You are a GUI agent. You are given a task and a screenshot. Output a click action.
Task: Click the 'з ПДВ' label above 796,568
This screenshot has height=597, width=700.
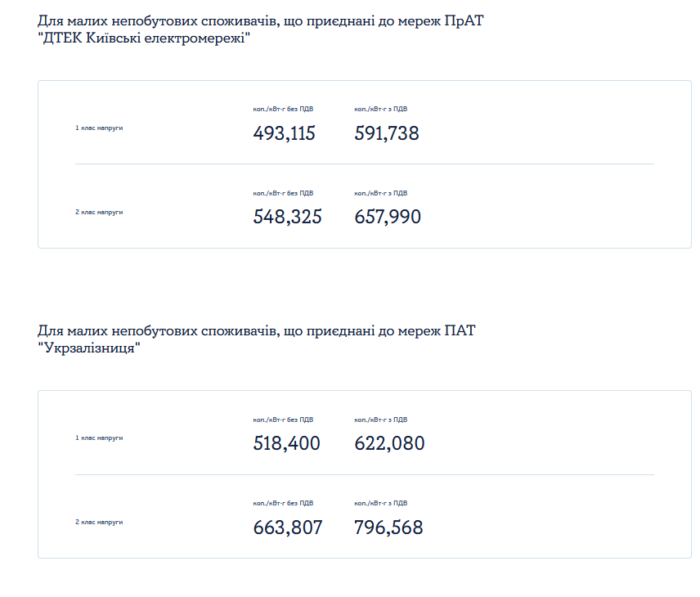[381, 503]
